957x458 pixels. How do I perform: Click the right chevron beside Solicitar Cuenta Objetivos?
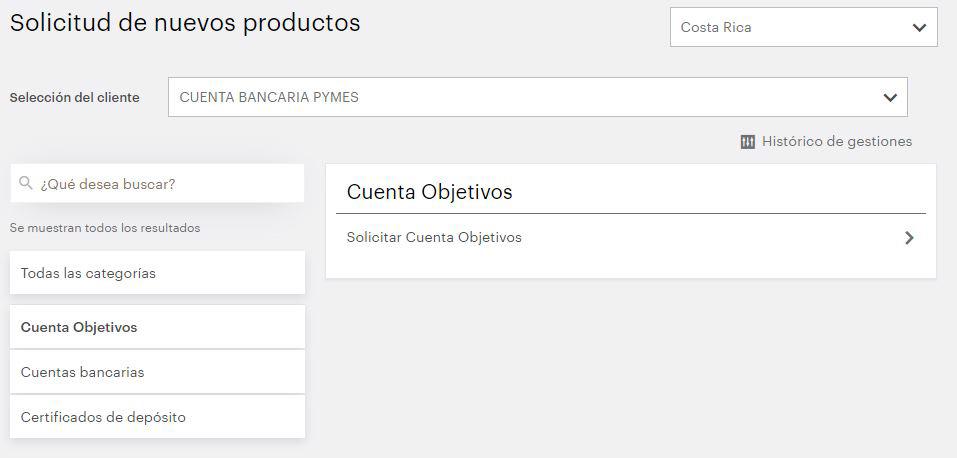(x=909, y=238)
